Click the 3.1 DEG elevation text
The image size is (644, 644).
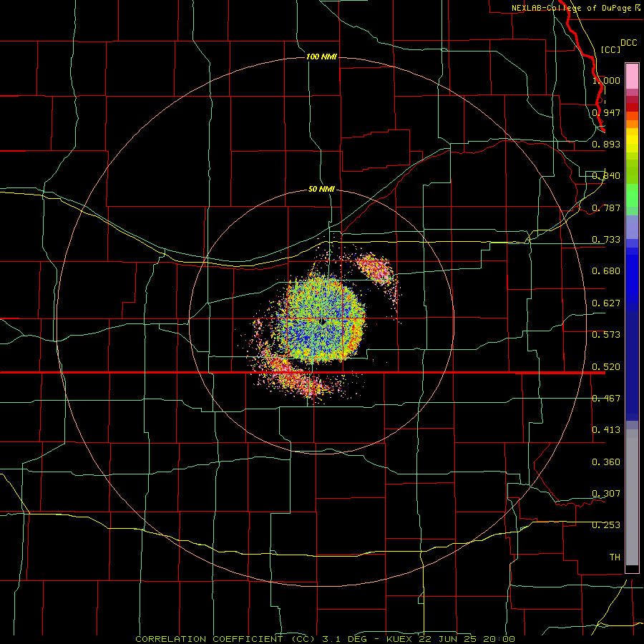point(345,639)
